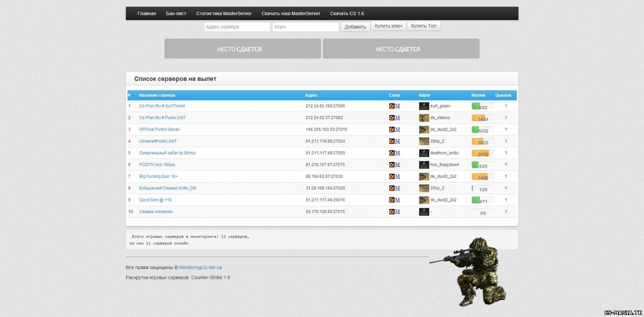Screen dimensions: 644x317
Task: Open Статистика MasterServer menu item
Action: [x=224, y=13]
